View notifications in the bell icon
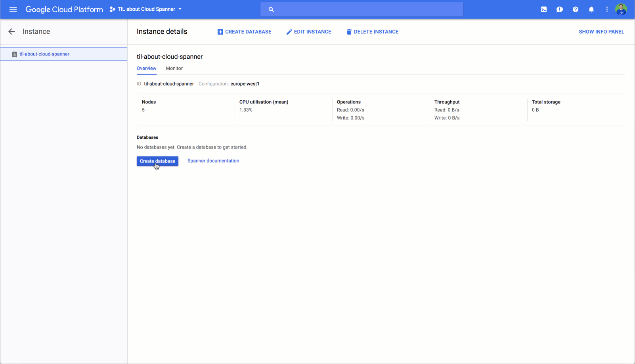The height and width of the screenshot is (364, 635). 591,9
